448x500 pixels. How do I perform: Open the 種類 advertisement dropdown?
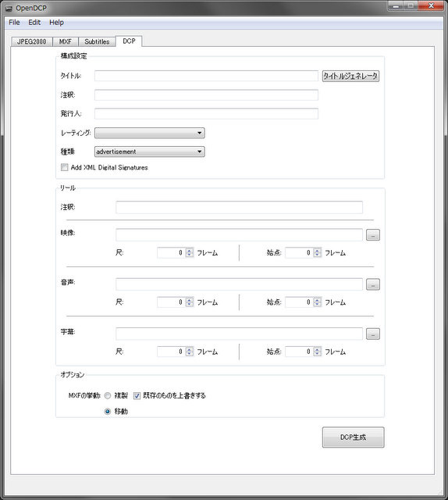[149, 152]
